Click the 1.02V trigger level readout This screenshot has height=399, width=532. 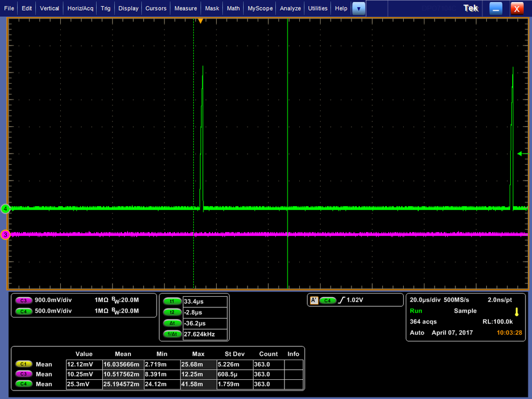(355, 300)
